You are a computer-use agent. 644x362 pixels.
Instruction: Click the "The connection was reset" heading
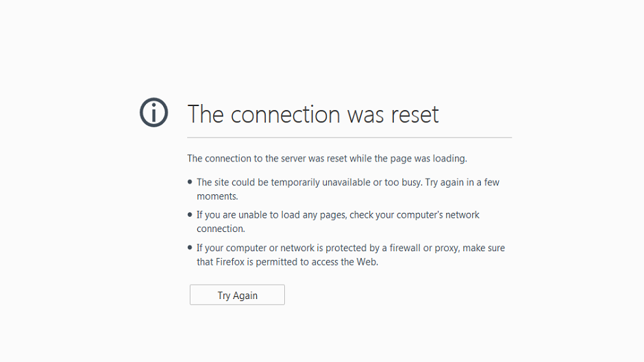tap(313, 114)
